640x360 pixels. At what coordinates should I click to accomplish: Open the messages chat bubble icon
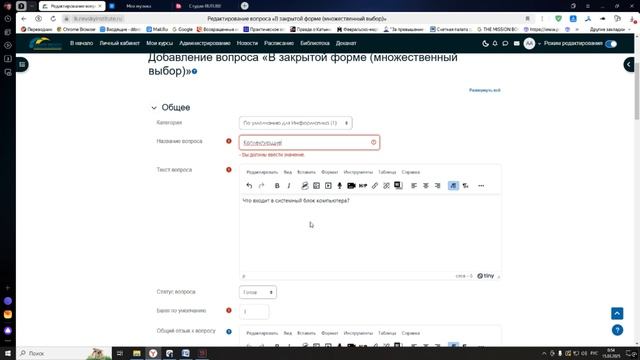(505, 43)
